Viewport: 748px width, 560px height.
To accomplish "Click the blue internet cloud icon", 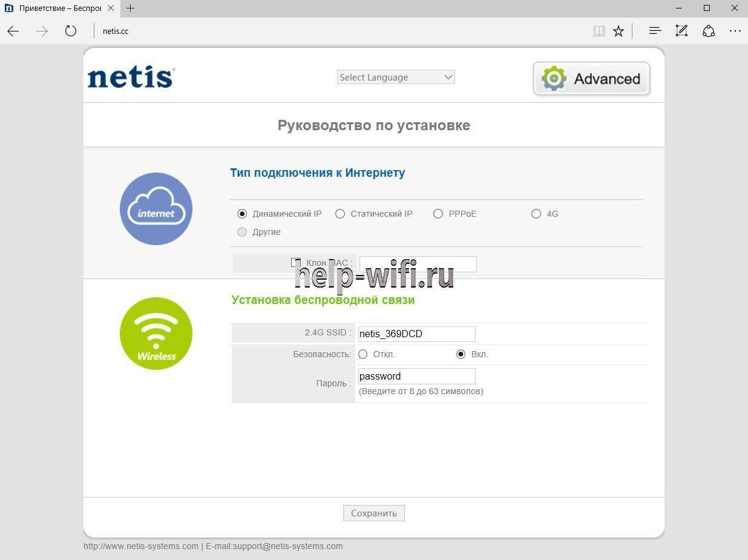I will (x=156, y=209).
